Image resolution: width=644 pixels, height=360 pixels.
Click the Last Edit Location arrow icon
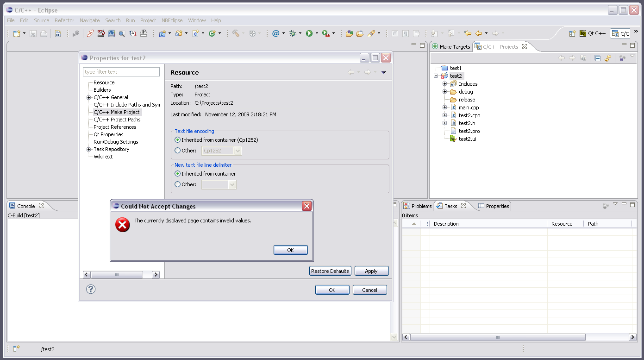468,33
